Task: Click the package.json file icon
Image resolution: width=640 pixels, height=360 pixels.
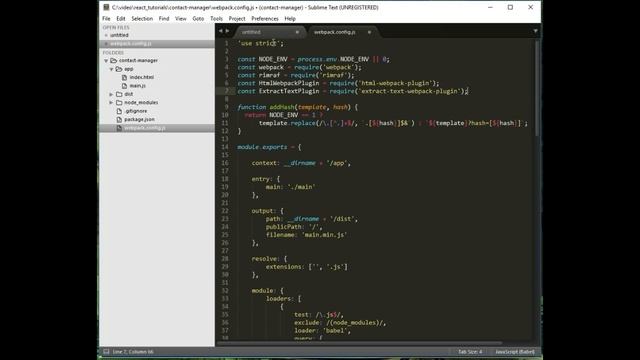Action: coord(119,120)
